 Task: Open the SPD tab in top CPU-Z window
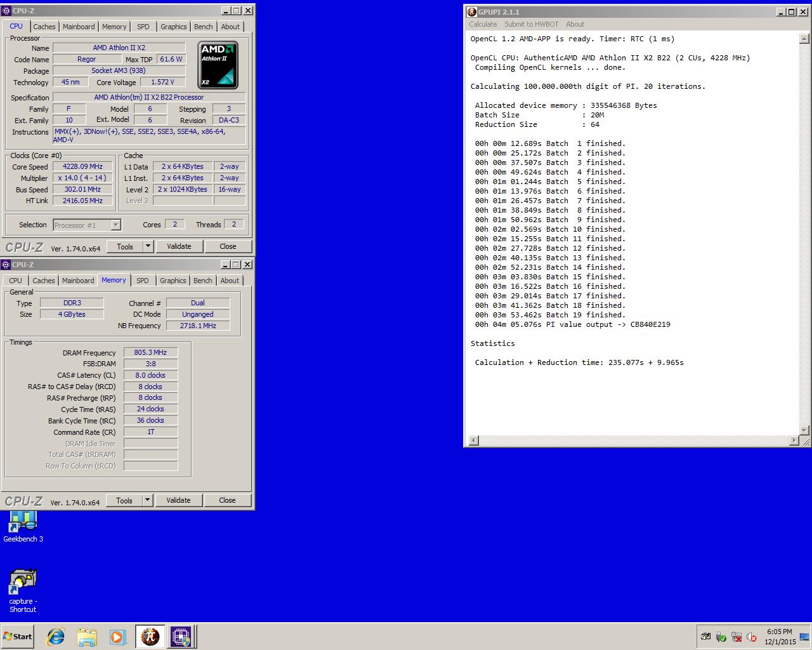pos(143,27)
